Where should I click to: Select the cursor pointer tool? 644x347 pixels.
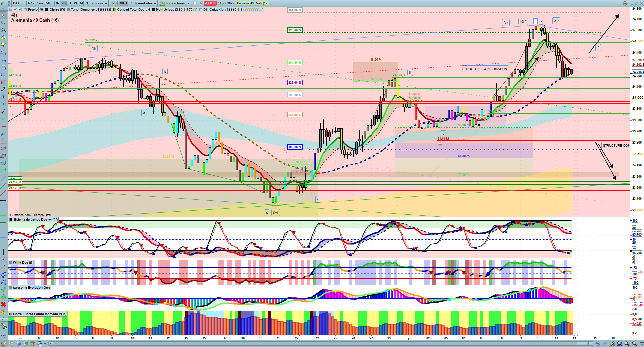[3, 15]
